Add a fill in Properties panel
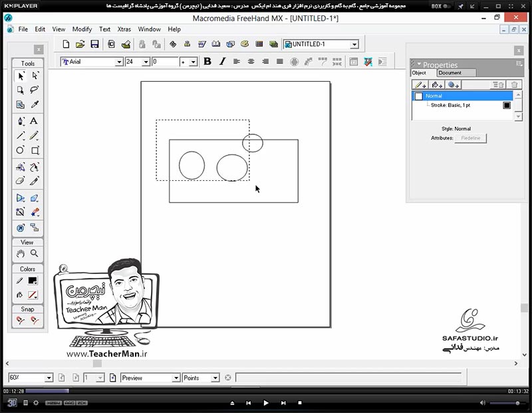The image size is (532, 413). (437, 85)
